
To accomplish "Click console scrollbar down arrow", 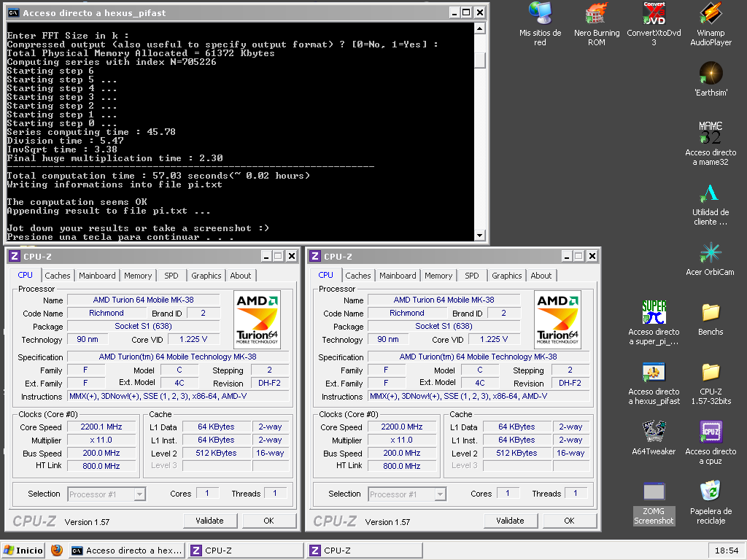I will [480, 236].
